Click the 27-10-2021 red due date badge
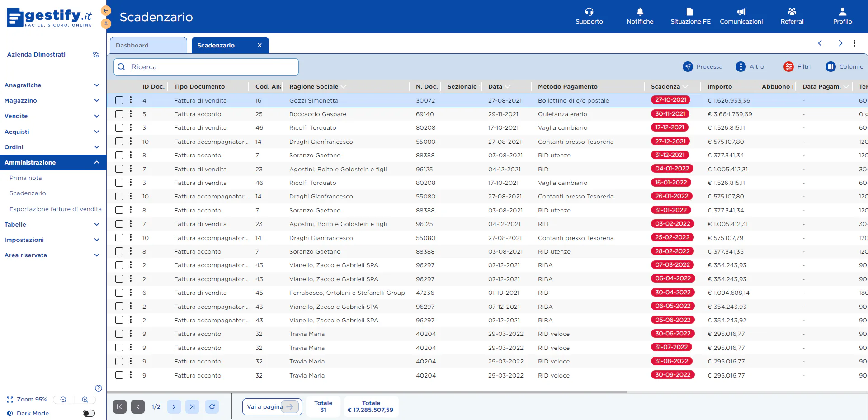Viewport: 868px width, 420px height. [670, 100]
